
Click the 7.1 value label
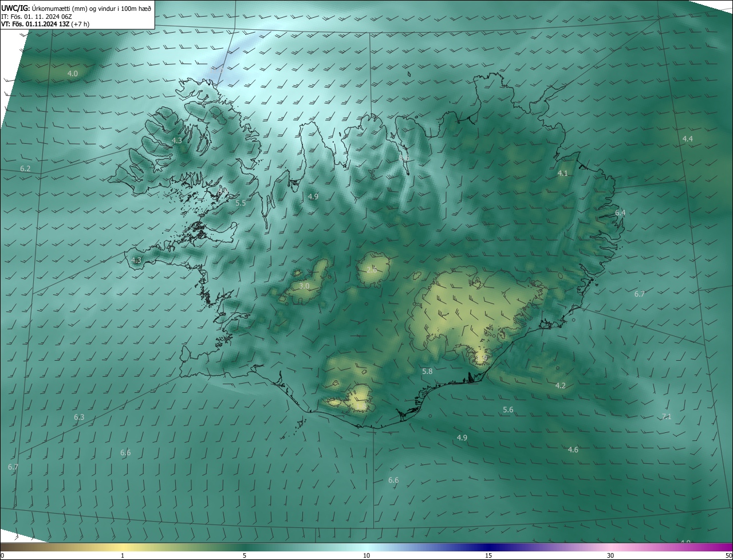[667, 417]
